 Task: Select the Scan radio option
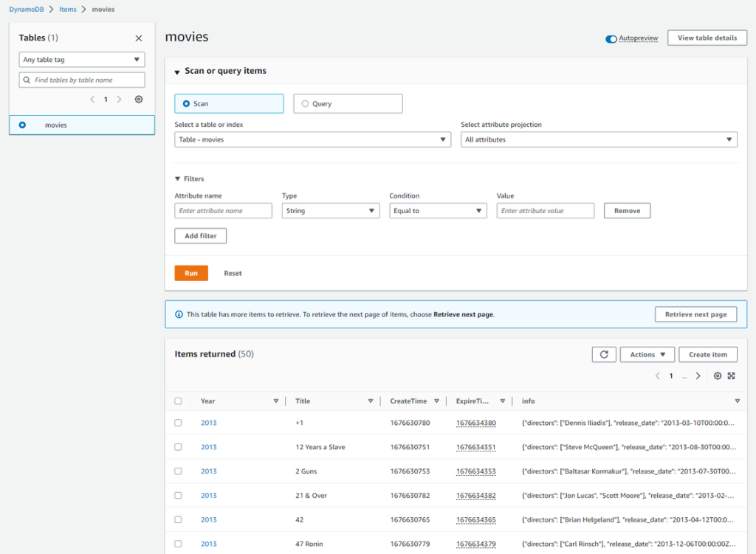click(186, 103)
